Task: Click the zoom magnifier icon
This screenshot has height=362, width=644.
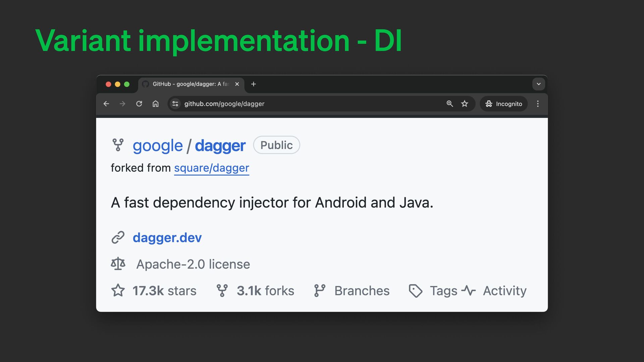Action: point(450,104)
